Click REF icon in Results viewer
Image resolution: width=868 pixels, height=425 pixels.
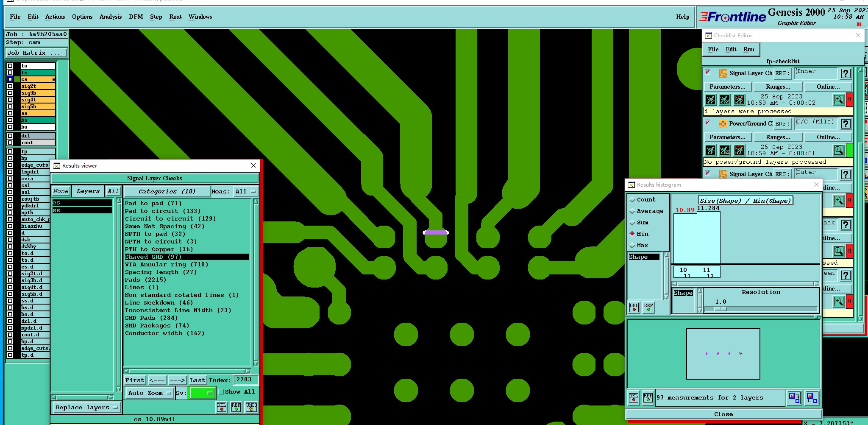click(236, 407)
